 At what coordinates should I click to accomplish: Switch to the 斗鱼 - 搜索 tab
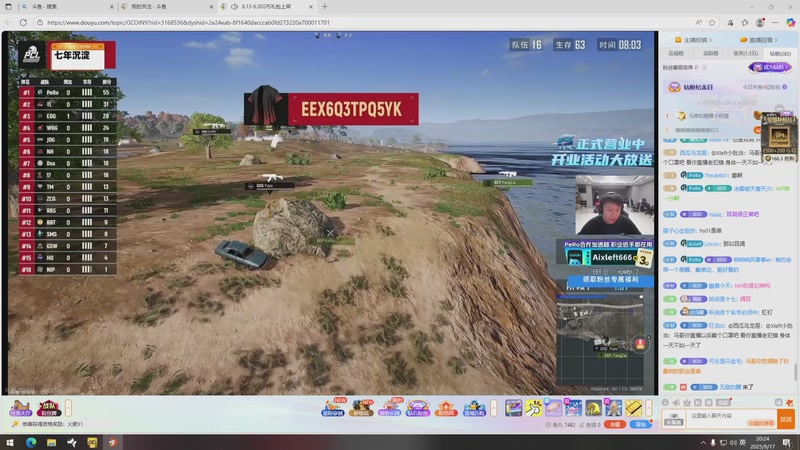coord(66,7)
